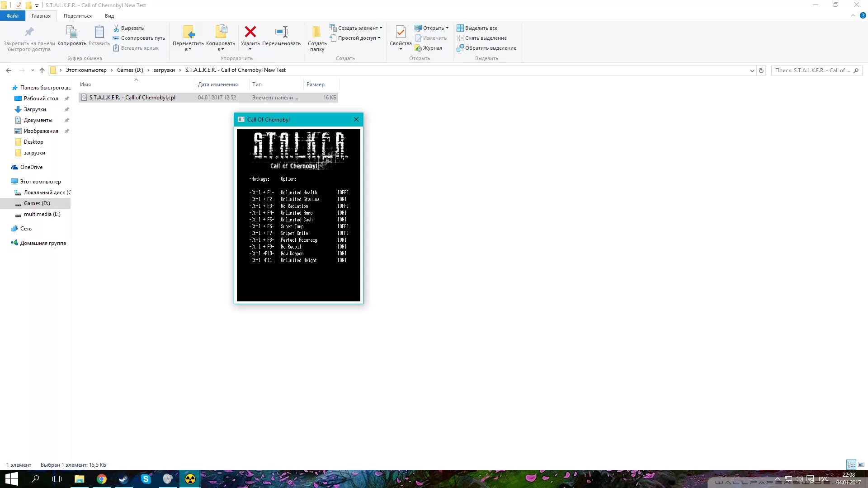Expand the address bar history dropdown

click(752, 70)
